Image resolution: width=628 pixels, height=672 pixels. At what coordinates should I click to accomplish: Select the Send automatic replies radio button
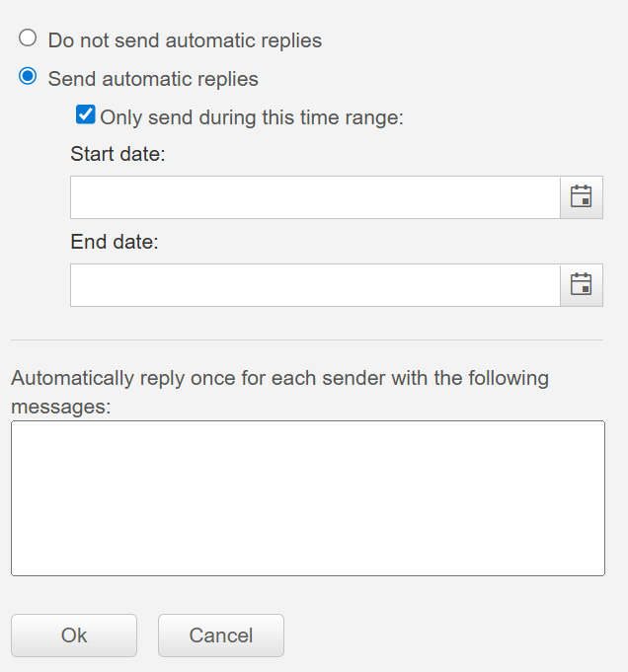pos(28,77)
